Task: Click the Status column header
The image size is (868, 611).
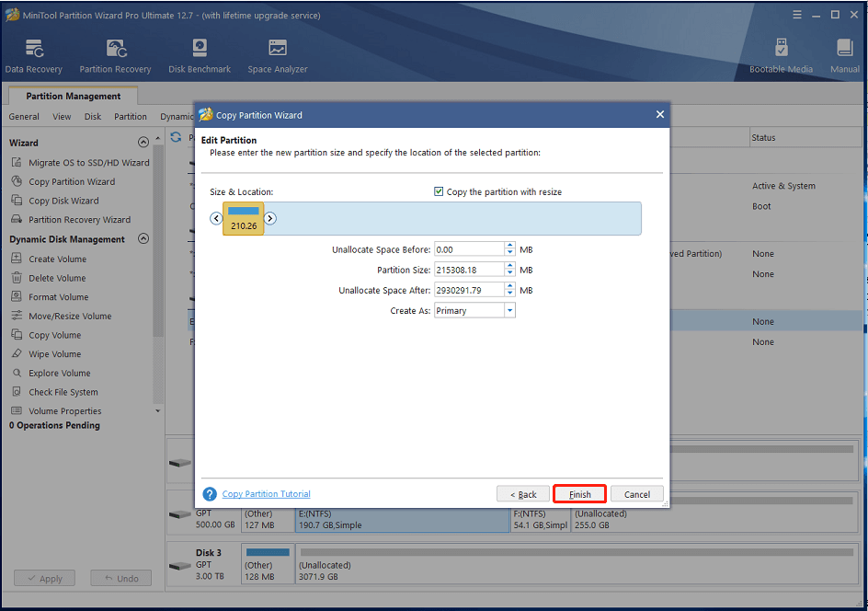Action: 804,137
